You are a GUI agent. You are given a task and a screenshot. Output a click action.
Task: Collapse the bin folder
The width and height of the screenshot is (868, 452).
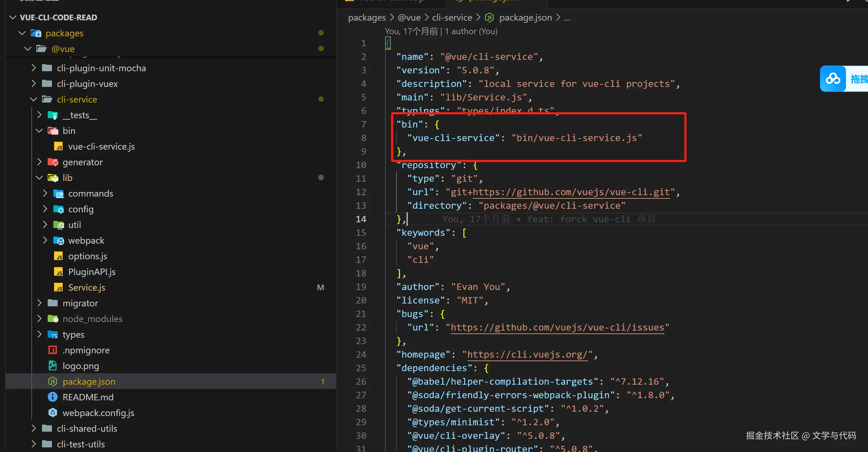(x=39, y=131)
